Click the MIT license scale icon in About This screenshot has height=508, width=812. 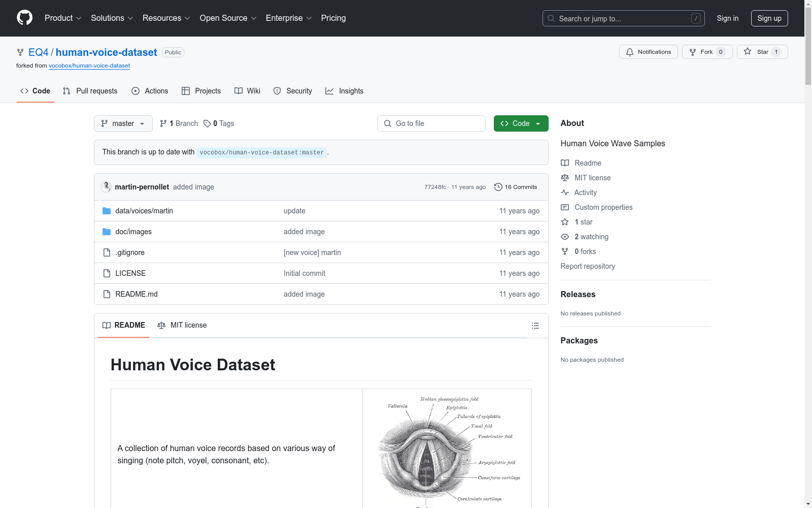tap(565, 178)
